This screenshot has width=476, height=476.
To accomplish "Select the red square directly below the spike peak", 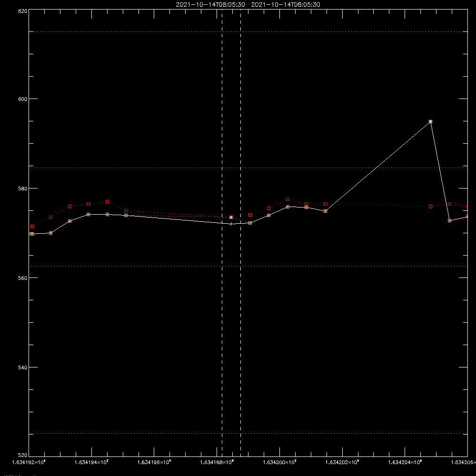I will (430, 207).
